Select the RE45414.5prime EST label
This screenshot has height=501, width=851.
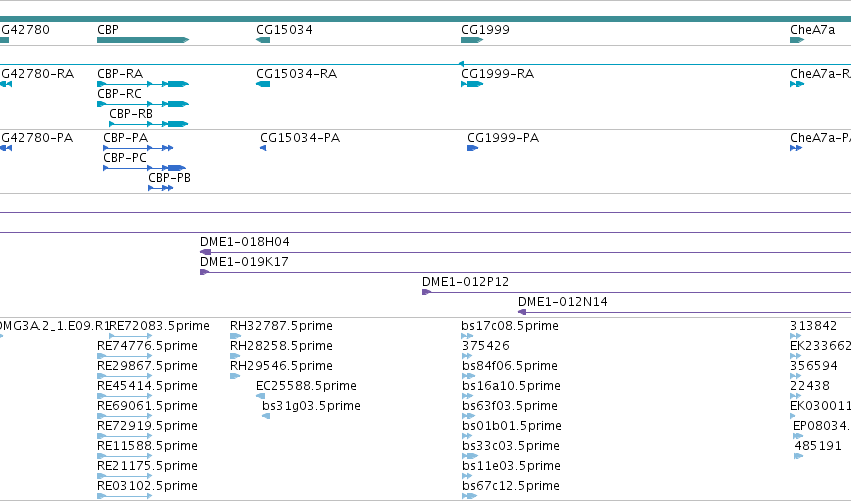tap(147, 386)
